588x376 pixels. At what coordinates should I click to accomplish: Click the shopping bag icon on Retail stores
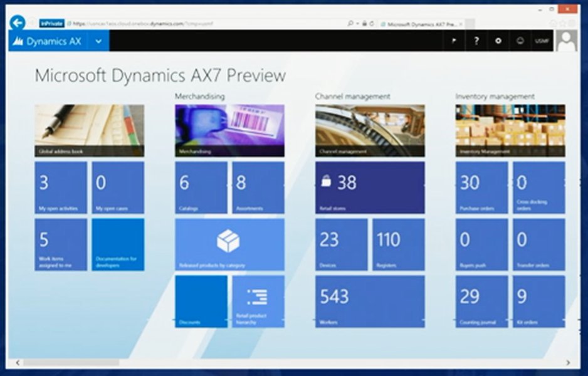[326, 182]
